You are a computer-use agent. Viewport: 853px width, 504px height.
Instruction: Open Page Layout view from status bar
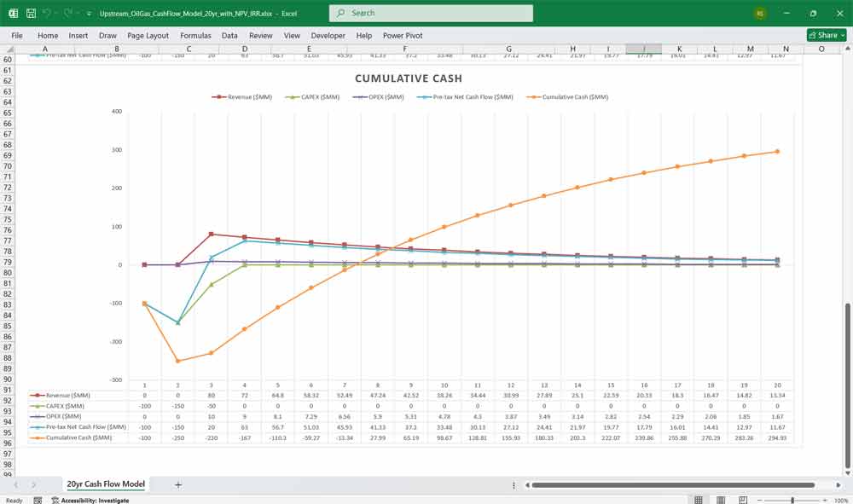tap(721, 499)
